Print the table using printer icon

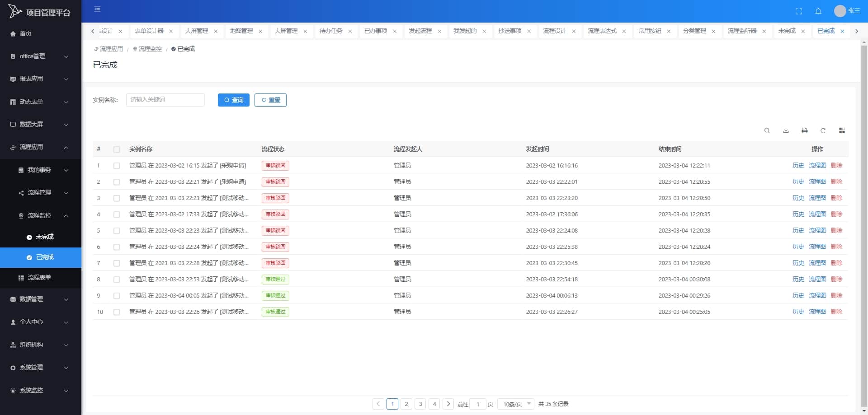805,131
